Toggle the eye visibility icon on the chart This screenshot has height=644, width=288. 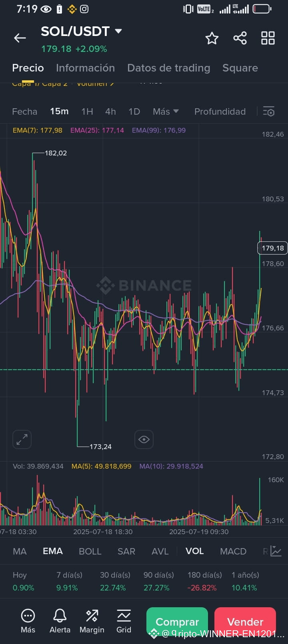click(x=144, y=439)
